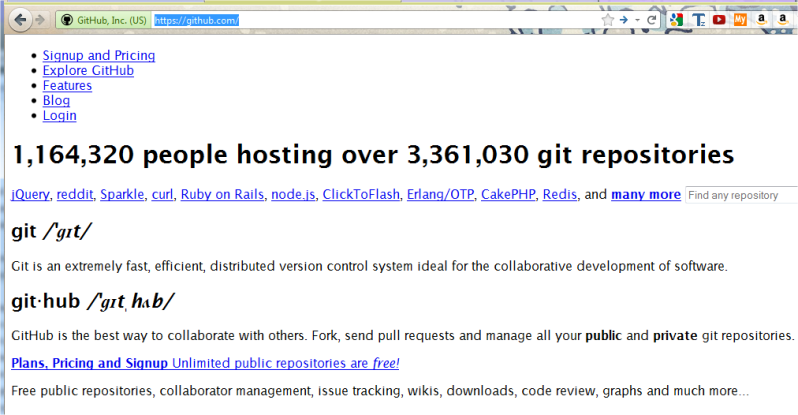Open the reddit repository link
Image resolution: width=798 pixels, height=415 pixels.
coord(75,195)
